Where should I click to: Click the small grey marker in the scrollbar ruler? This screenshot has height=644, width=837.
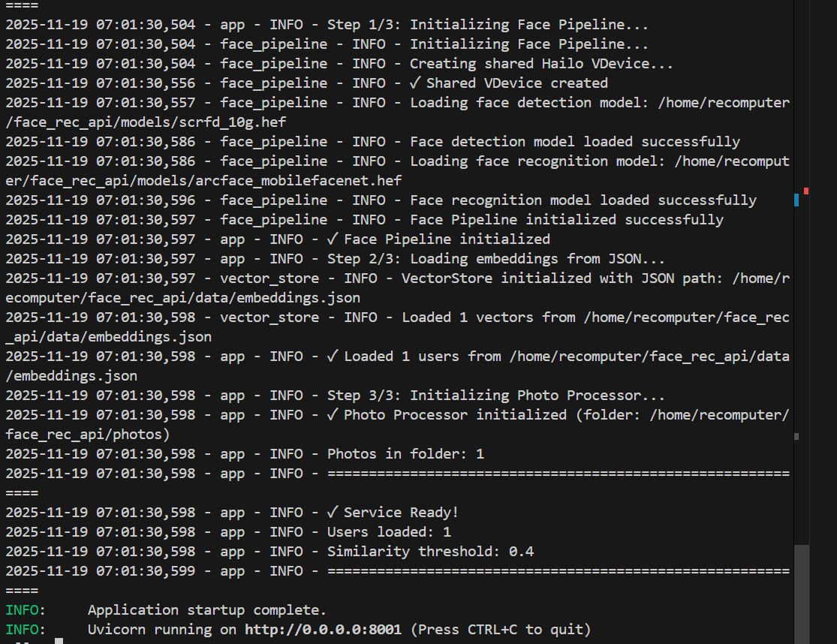pyautogui.click(x=796, y=435)
